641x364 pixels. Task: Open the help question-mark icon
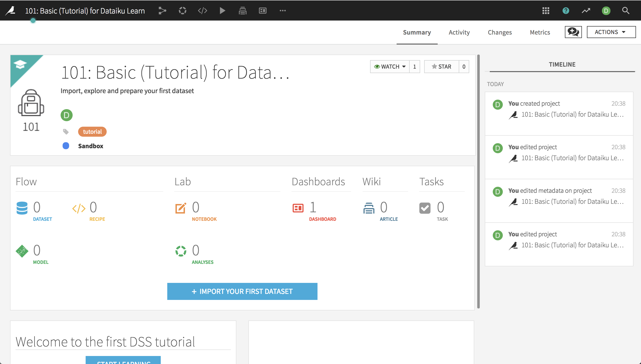pyautogui.click(x=566, y=11)
